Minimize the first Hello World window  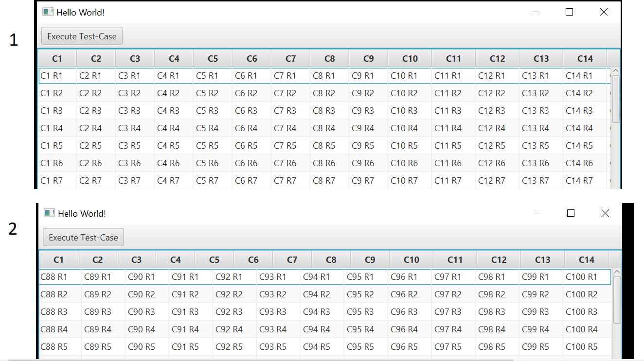point(536,12)
